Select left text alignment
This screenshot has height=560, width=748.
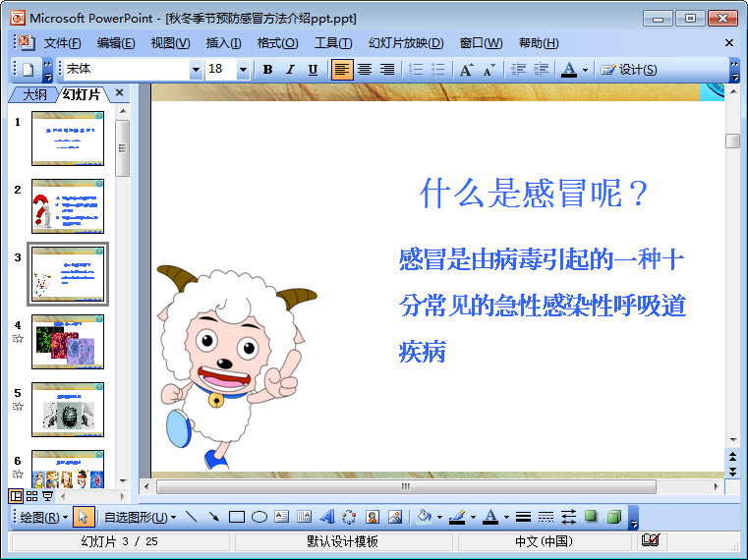point(342,70)
